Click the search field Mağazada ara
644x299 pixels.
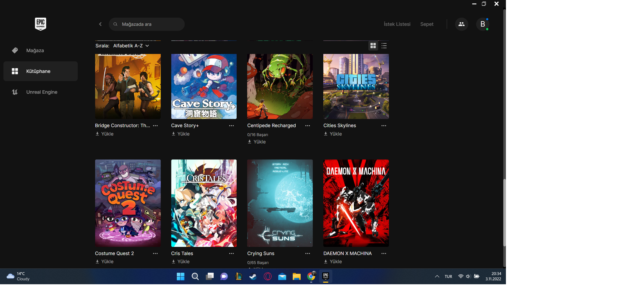[x=147, y=24]
